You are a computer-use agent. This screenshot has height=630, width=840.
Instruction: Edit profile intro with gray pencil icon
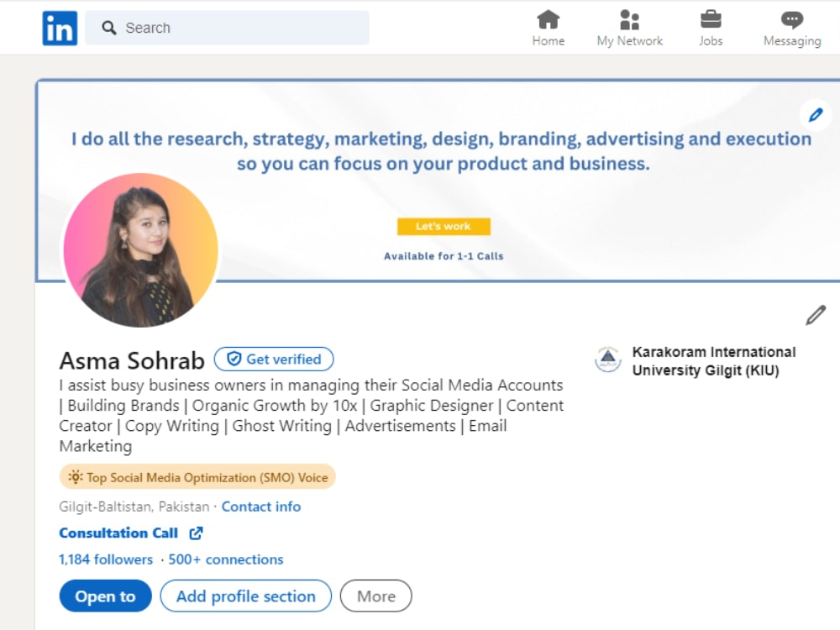(x=816, y=316)
